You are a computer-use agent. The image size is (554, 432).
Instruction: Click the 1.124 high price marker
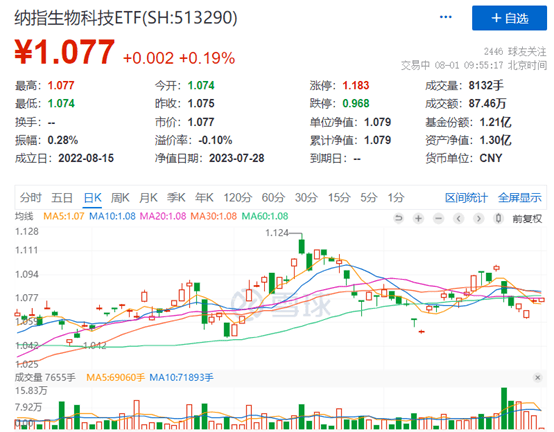click(277, 233)
